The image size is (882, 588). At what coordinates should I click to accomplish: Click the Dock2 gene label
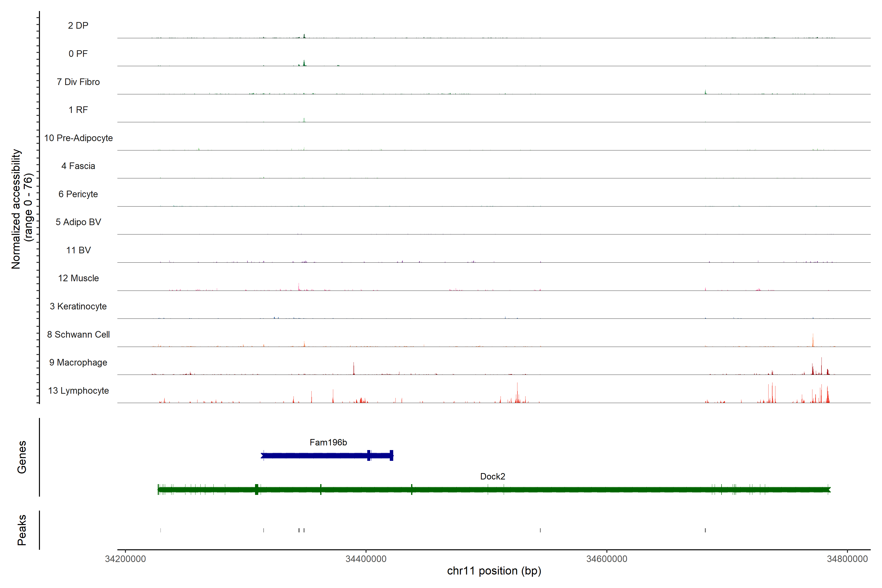point(492,476)
